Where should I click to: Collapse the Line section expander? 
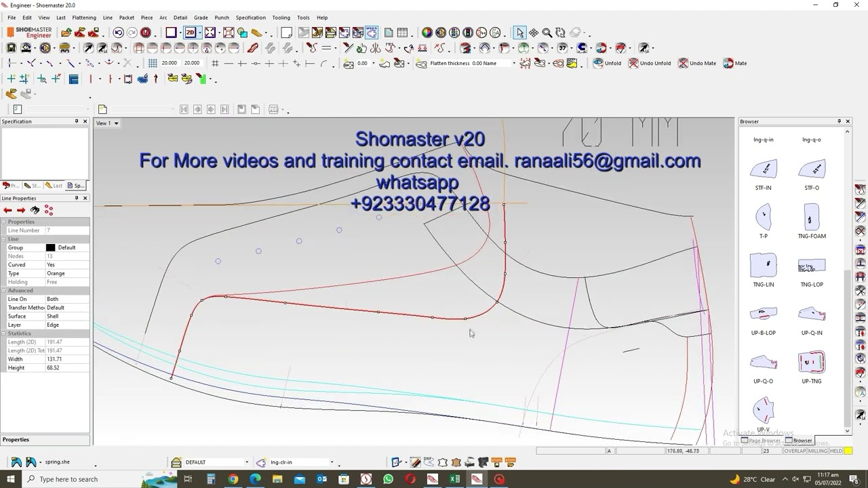tap(3, 239)
